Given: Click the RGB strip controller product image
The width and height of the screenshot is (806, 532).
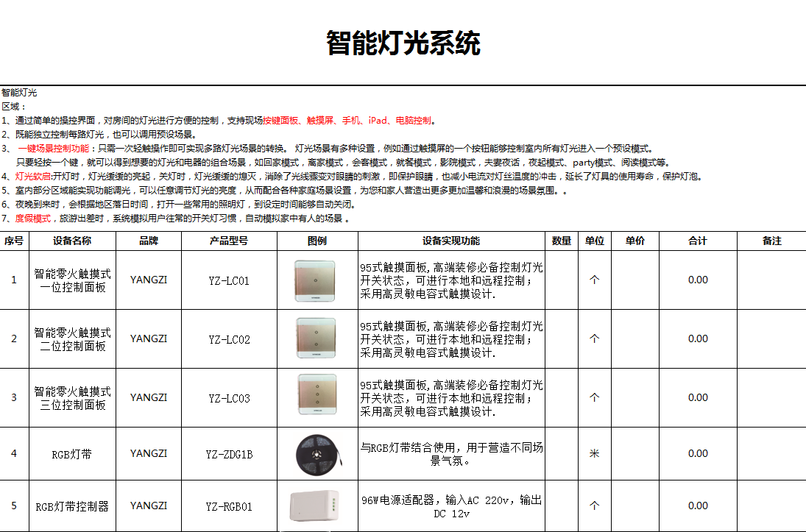Looking at the screenshot, I should coord(317,506).
